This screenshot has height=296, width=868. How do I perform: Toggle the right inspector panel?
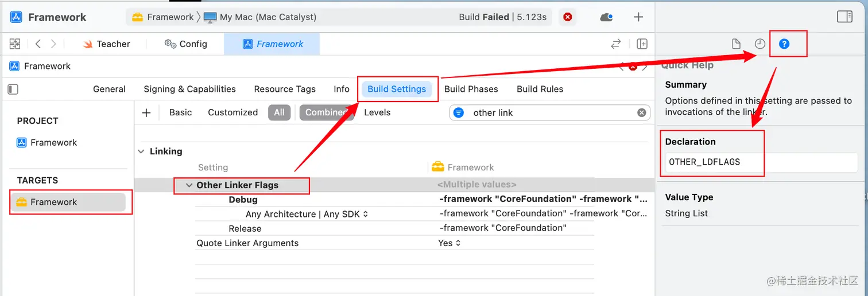click(x=844, y=17)
